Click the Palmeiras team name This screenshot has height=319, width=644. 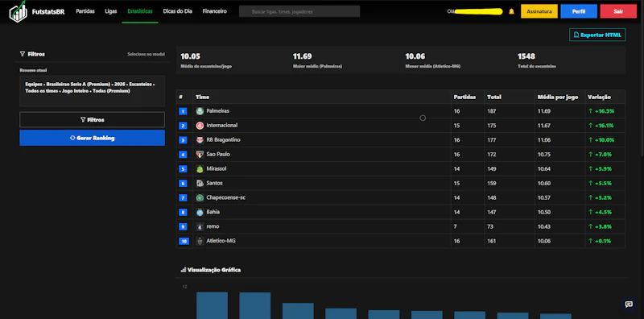tap(217, 111)
